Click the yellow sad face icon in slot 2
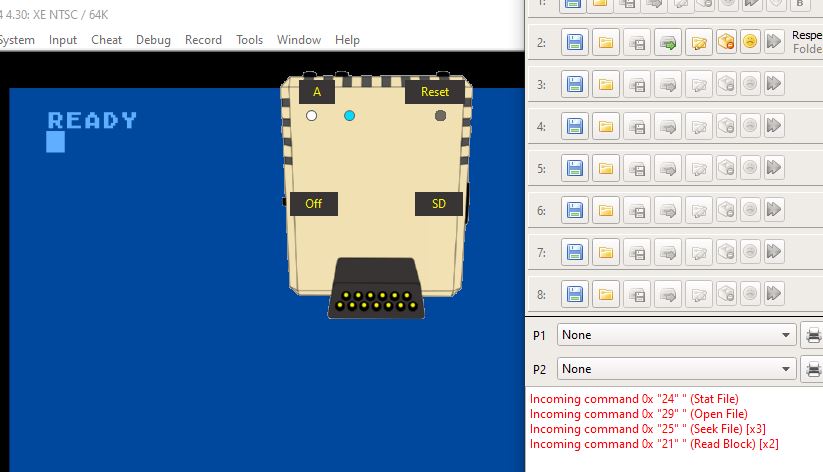Viewport: 823px width, 472px height. point(750,43)
